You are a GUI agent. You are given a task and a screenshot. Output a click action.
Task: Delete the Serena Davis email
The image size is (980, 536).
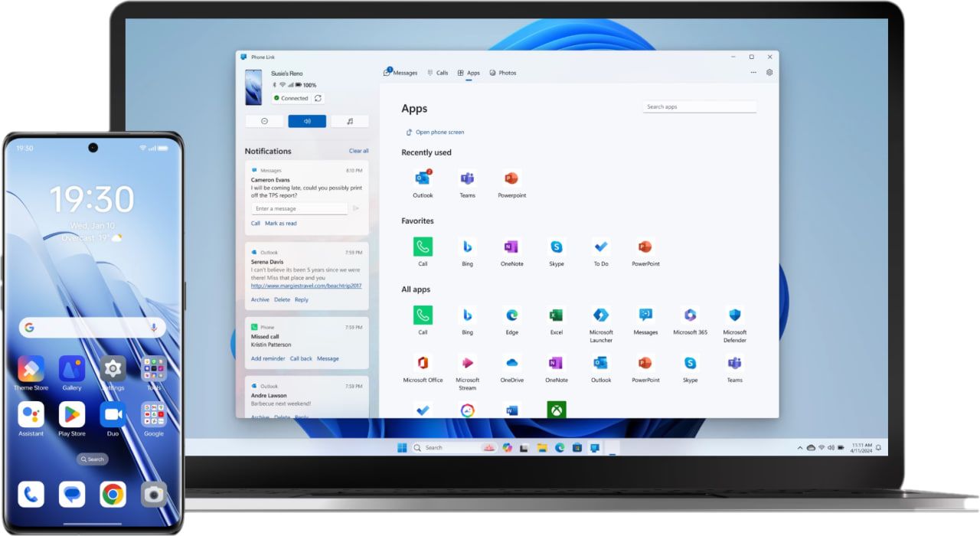pyautogui.click(x=283, y=299)
